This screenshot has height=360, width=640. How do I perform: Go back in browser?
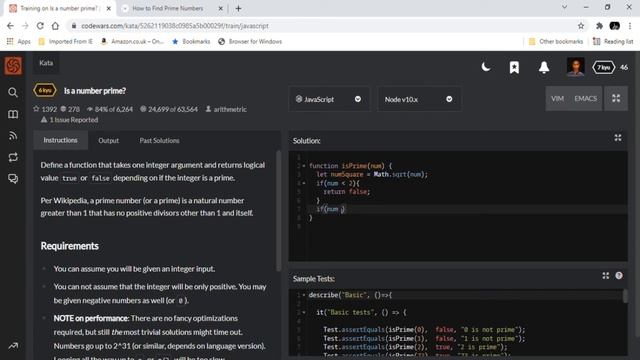[x=10, y=26]
